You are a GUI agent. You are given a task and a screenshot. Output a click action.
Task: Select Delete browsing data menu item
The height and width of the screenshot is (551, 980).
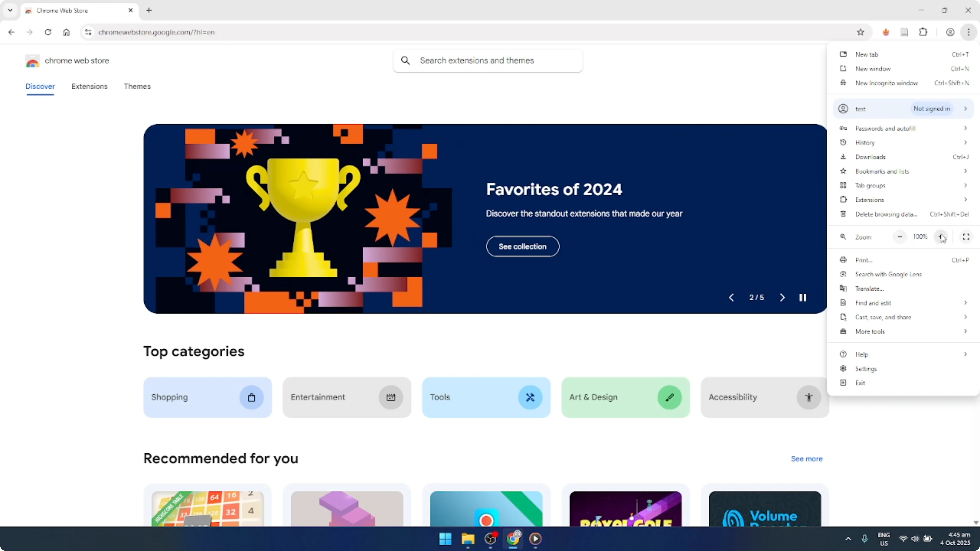coord(904,215)
